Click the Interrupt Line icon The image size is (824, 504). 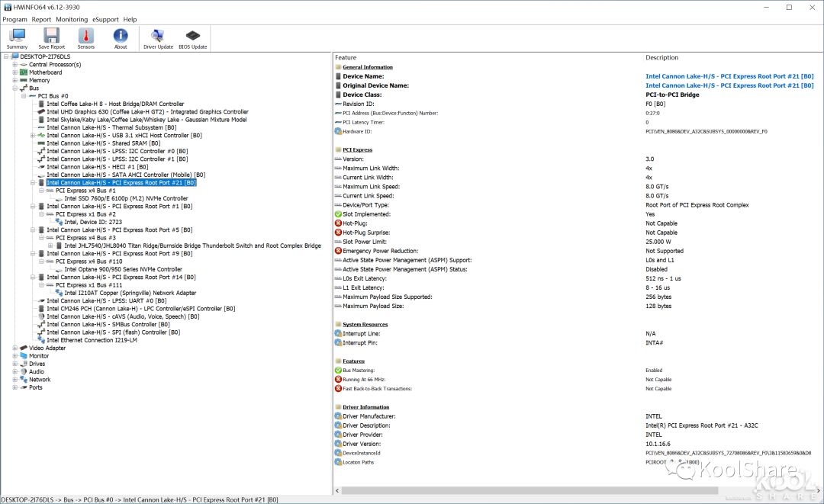tap(339, 333)
